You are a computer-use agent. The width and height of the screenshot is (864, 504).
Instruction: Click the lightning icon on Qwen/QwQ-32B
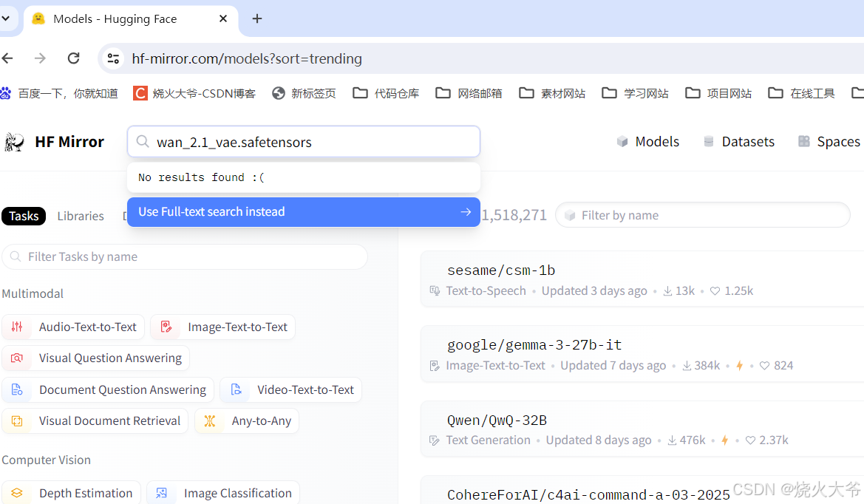coord(724,440)
